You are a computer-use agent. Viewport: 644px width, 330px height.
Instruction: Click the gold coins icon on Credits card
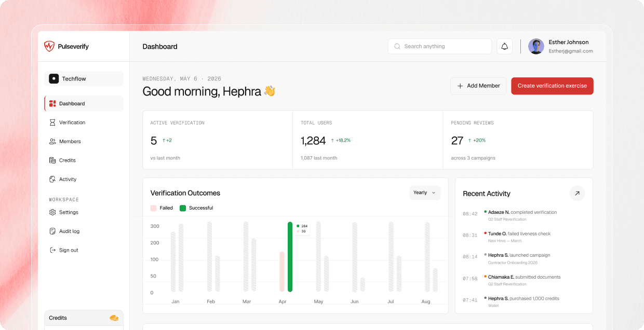[114, 318]
